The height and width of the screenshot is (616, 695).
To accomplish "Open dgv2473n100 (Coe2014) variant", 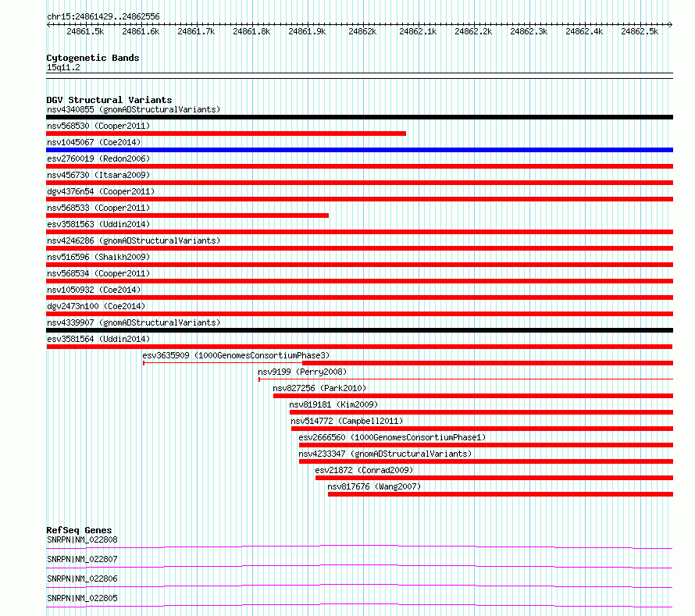I will 96,306.
